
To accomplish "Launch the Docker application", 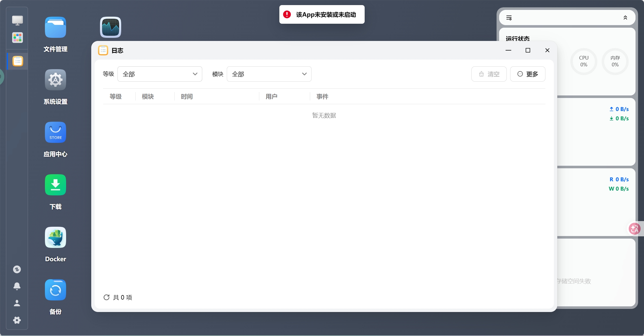I will tap(55, 237).
